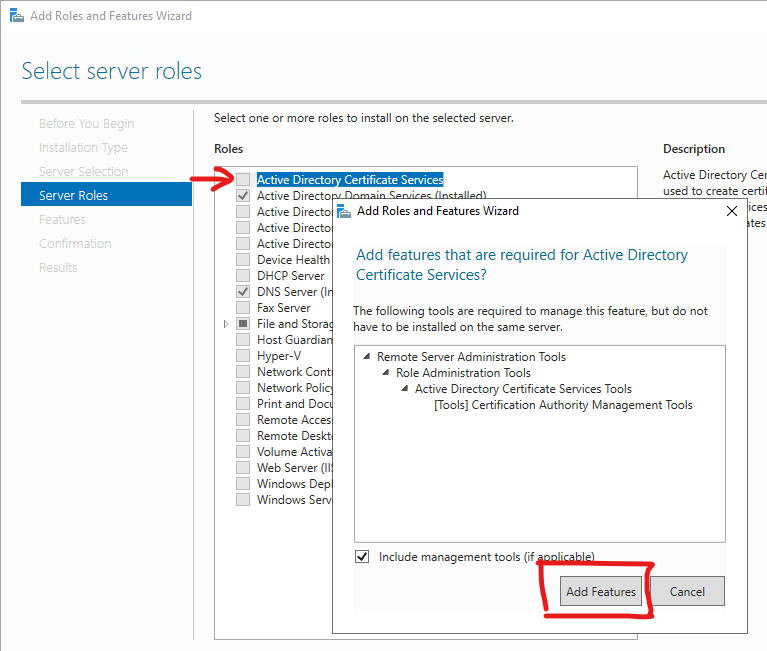Collapse the Role Administration Tools node
This screenshot has width=767, height=651.
[386, 373]
